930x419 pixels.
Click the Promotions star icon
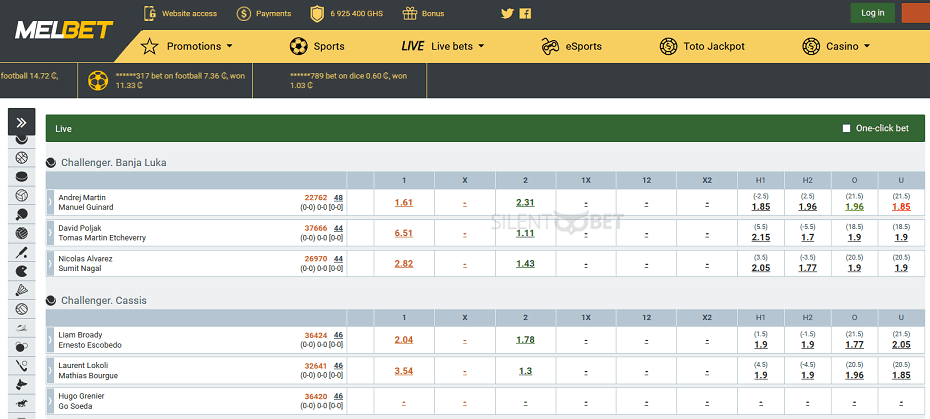(x=149, y=46)
